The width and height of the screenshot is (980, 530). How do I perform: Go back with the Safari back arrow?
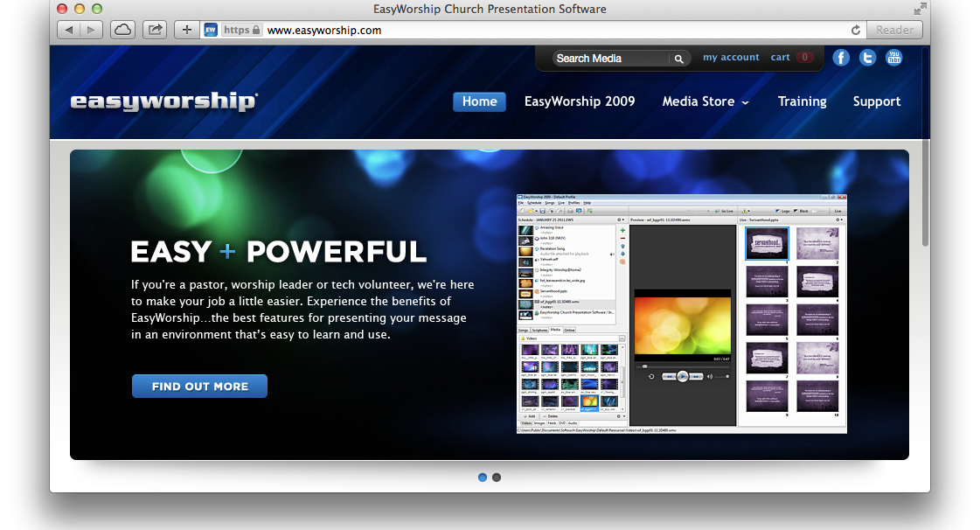(x=69, y=30)
